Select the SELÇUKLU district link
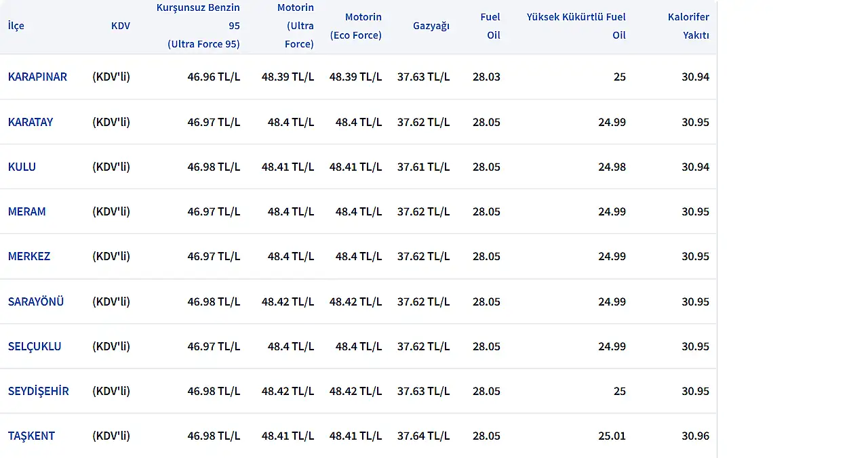868x458 pixels. [x=35, y=346]
